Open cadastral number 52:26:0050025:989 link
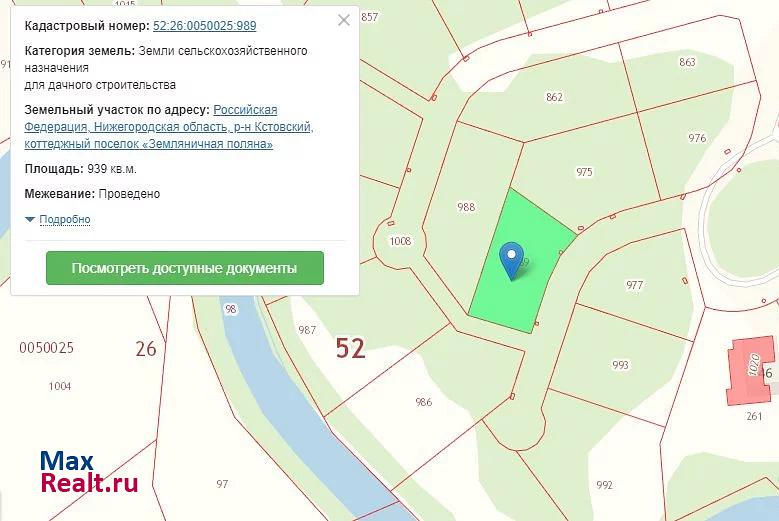Image resolution: width=779 pixels, height=521 pixels. pyautogui.click(x=205, y=26)
